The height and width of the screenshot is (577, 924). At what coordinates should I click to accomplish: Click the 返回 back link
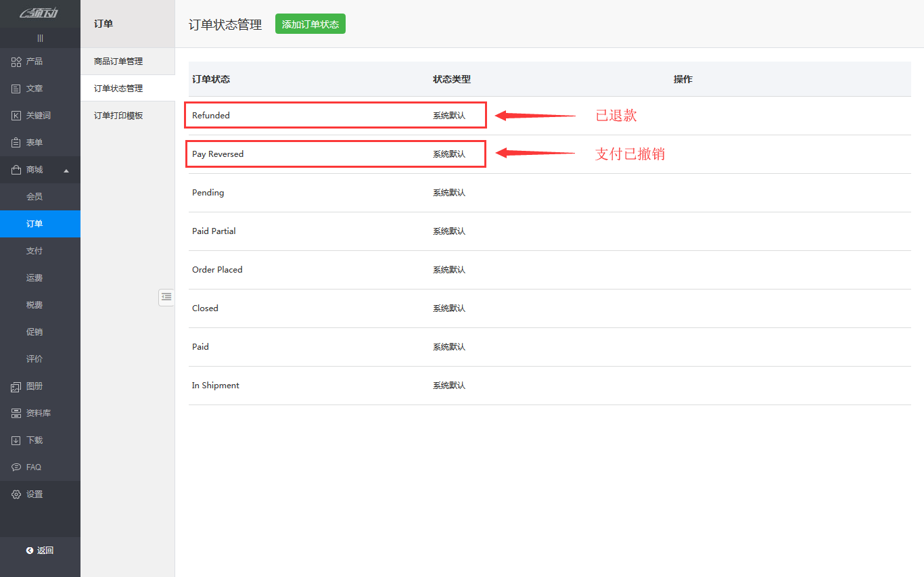pos(41,550)
